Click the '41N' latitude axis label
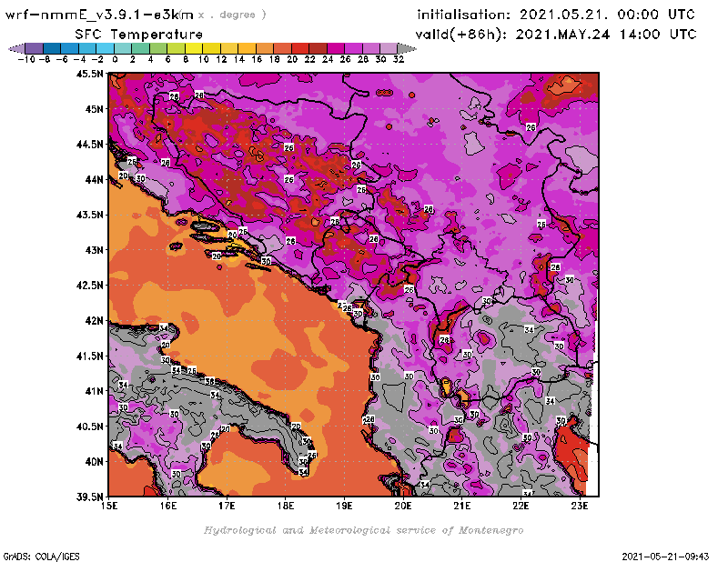The width and height of the screenshot is (728, 562). (94, 391)
